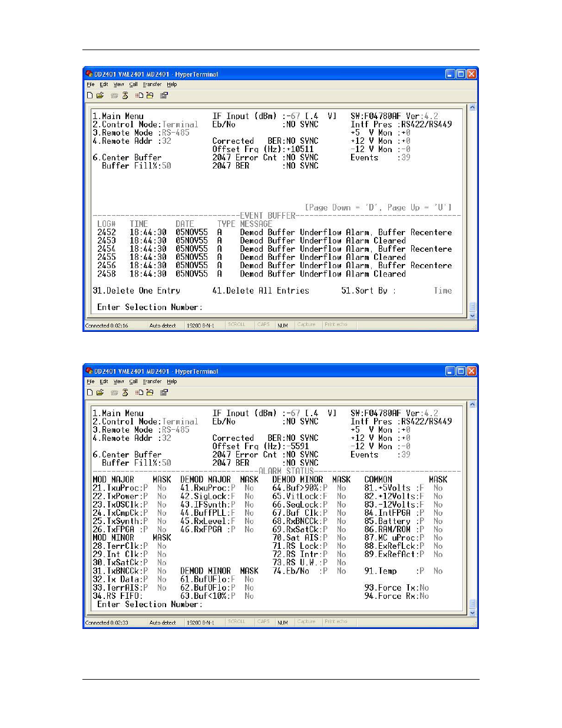Click scrollbar thumb in Event Buffer window
The height and width of the screenshot is (728, 562).
[x=472, y=307]
